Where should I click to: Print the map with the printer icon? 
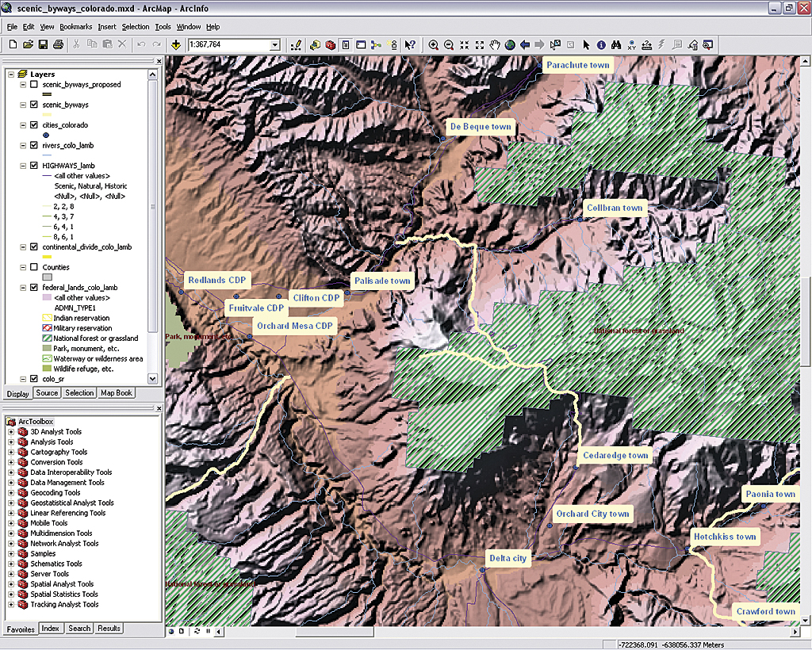[x=58, y=45]
